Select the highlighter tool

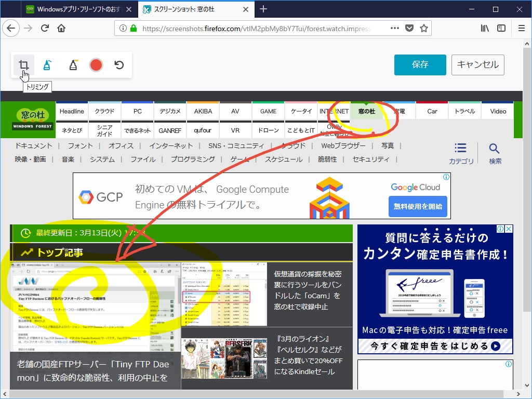(72, 64)
